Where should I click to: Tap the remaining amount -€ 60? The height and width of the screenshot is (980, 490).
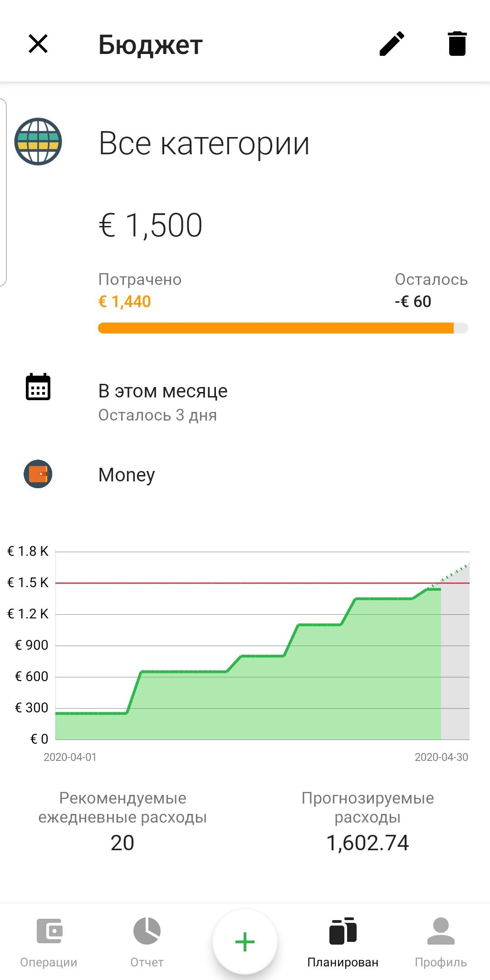[413, 302]
